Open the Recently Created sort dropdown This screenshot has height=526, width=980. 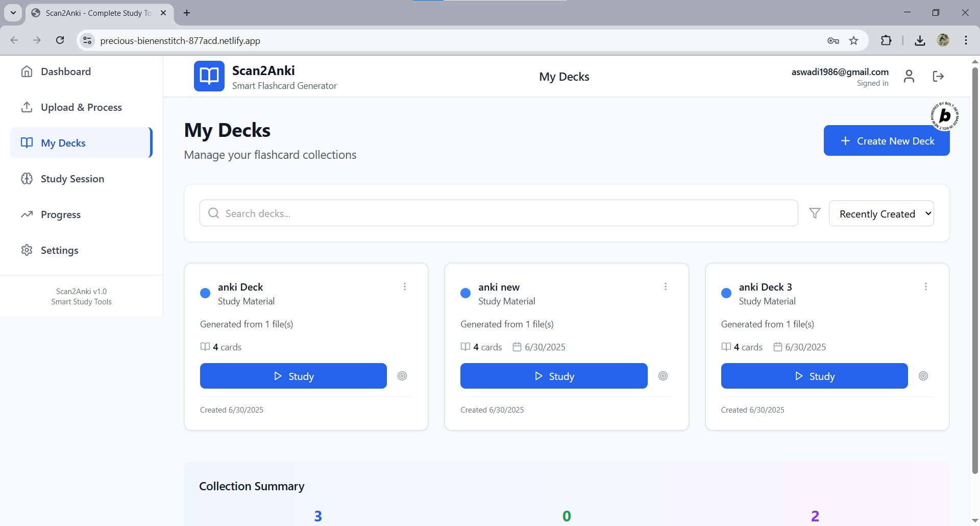(881, 213)
